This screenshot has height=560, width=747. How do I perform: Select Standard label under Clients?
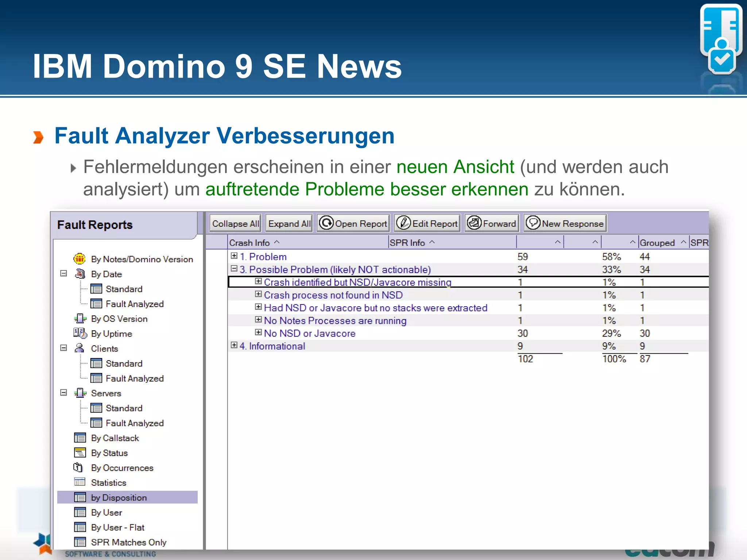(124, 363)
